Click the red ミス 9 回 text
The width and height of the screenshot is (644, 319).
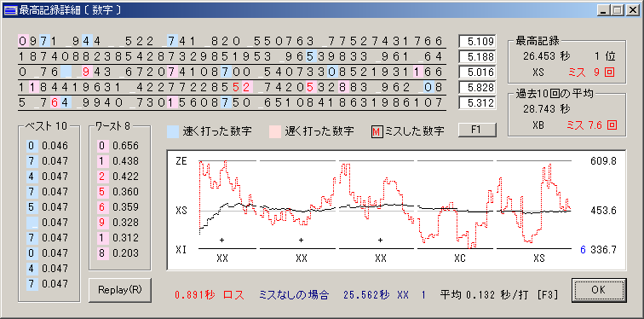[x=591, y=72]
